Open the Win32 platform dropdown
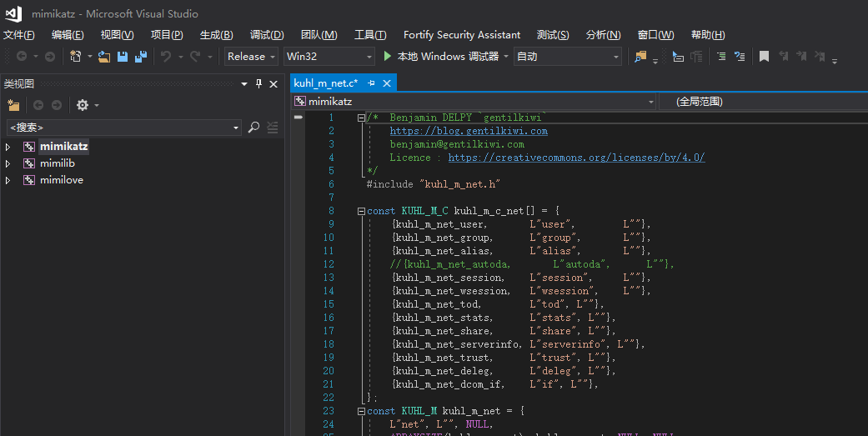 (x=329, y=57)
